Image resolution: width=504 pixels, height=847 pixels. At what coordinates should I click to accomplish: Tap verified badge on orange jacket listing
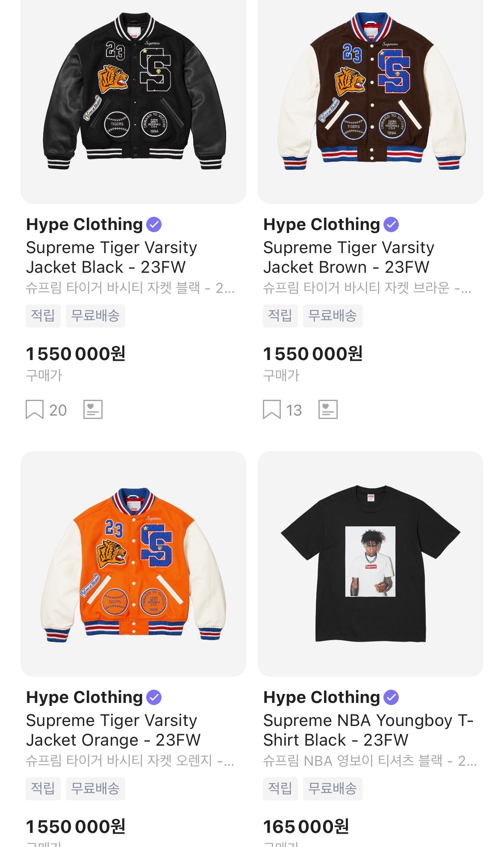(154, 697)
